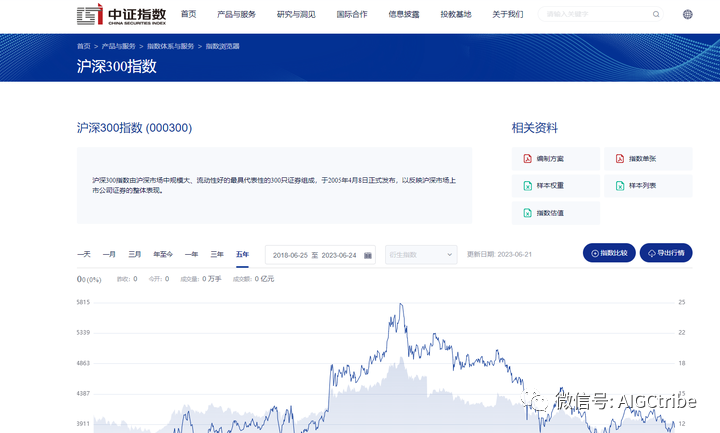
Task: Download the 样本列表 file
Action: 648,186
